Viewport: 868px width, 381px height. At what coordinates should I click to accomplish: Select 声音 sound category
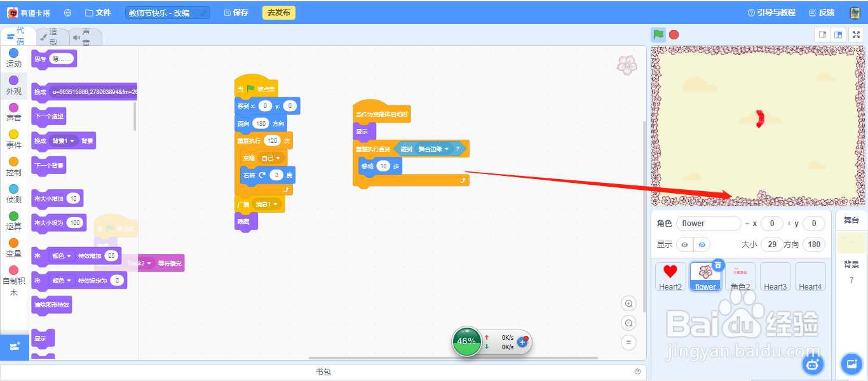click(x=14, y=112)
